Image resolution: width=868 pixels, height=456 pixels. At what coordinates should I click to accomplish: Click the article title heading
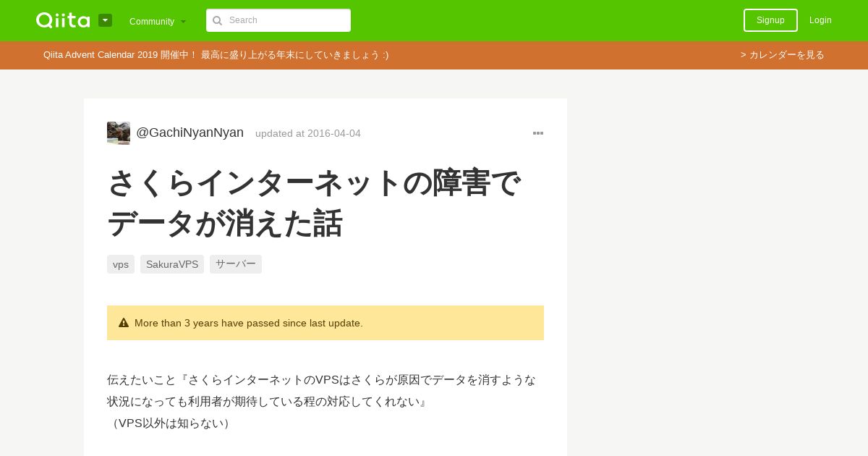314,203
